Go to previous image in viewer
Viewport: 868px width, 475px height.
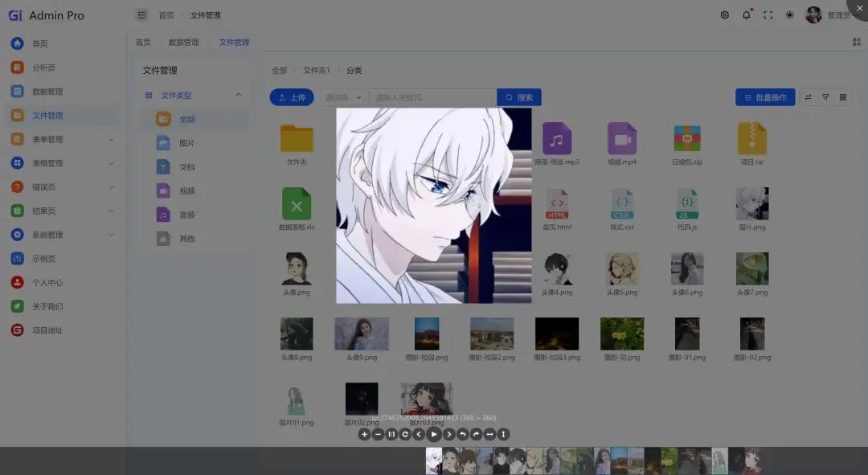coord(419,435)
